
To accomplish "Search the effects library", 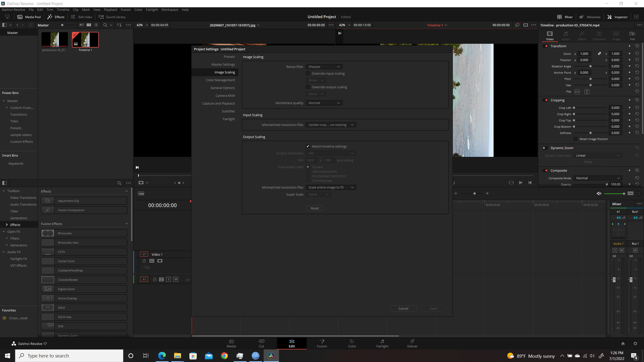I will tap(119, 183).
